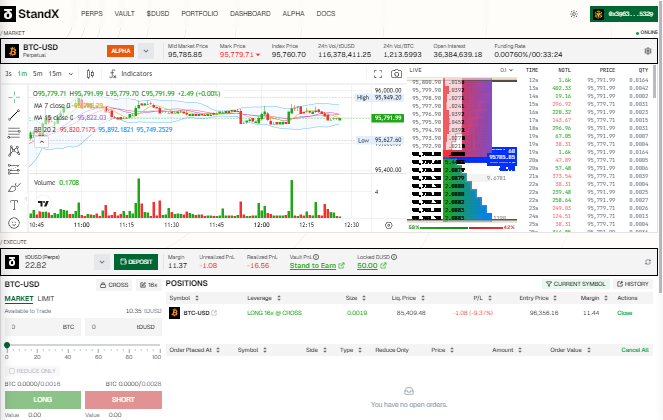
Task: Close the BTC-USD long position
Action: [625, 313]
